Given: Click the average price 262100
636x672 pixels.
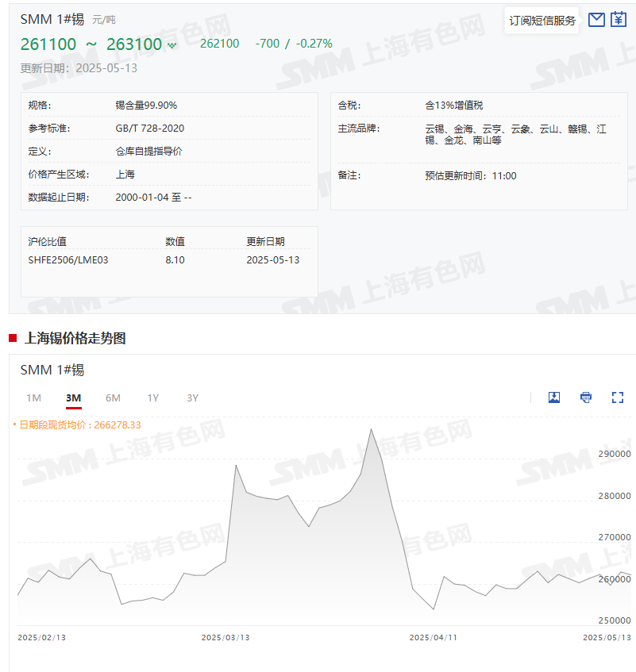Looking at the screenshot, I should point(220,44).
